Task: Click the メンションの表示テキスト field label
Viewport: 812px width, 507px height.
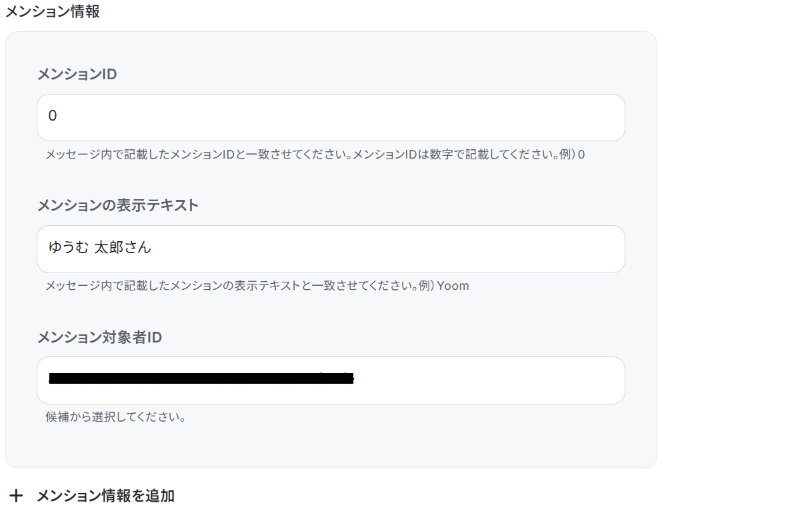Action: [x=117, y=205]
